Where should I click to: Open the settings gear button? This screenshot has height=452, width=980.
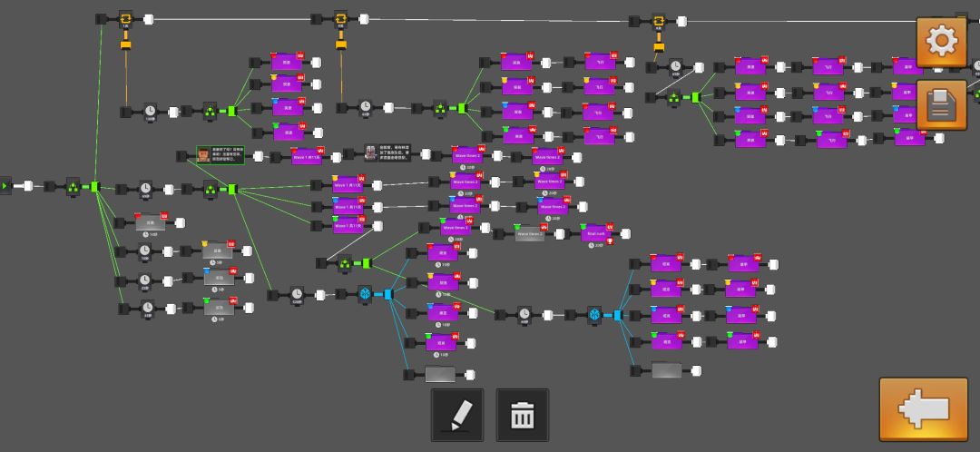[941, 41]
